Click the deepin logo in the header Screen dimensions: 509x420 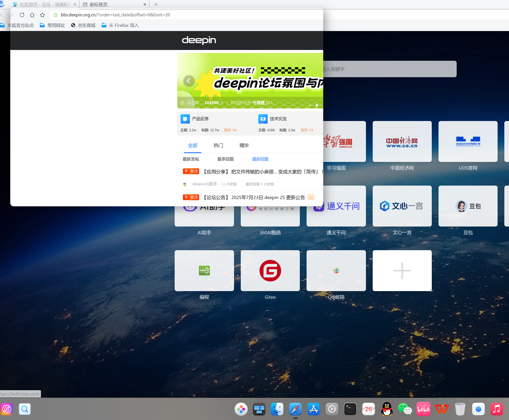point(199,40)
